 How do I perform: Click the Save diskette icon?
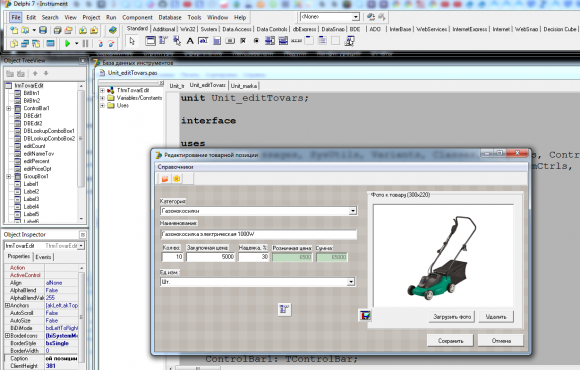pos(43,30)
